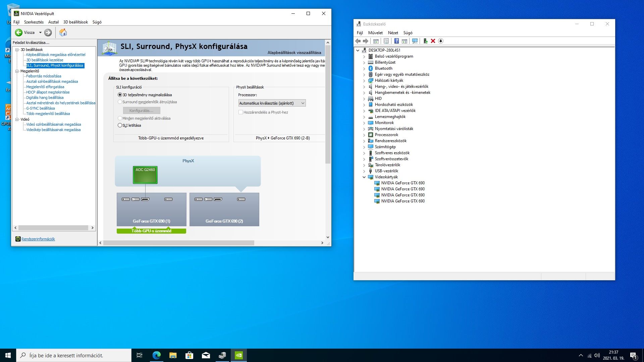Click the taskbar search box
This screenshot has width=644, height=362.
coord(74,355)
